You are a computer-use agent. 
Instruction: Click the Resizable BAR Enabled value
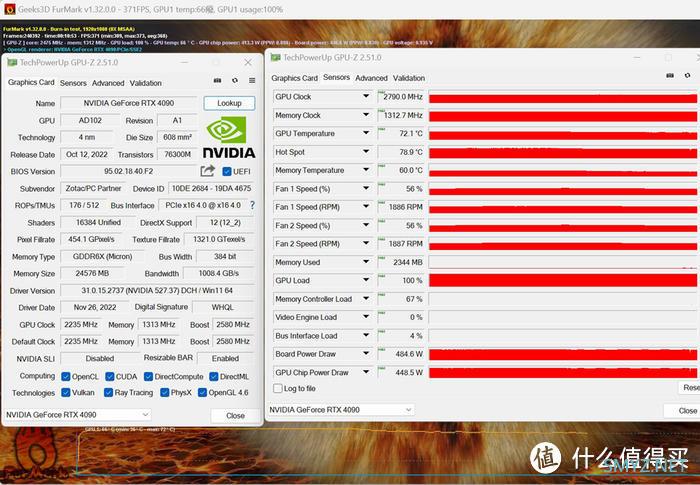(x=225, y=358)
